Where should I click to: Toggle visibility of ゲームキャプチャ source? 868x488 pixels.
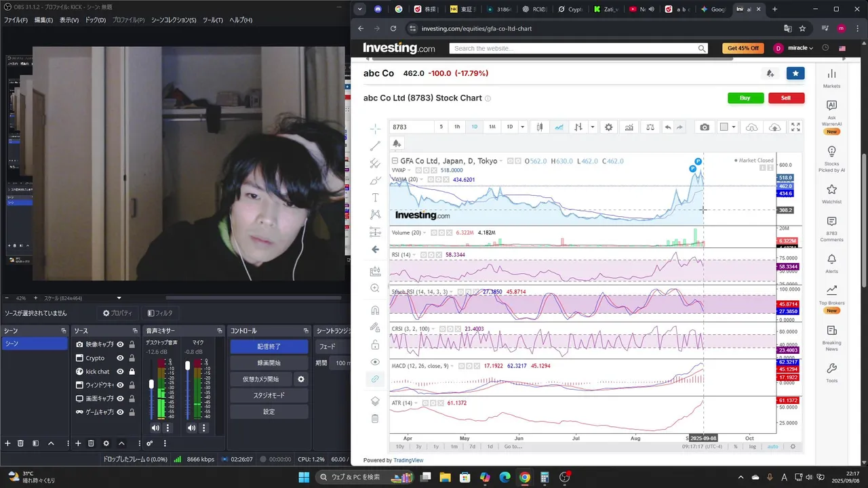point(120,412)
